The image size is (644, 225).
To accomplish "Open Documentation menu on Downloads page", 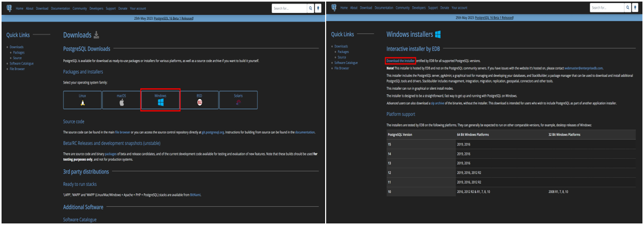I will pos(61,8).
